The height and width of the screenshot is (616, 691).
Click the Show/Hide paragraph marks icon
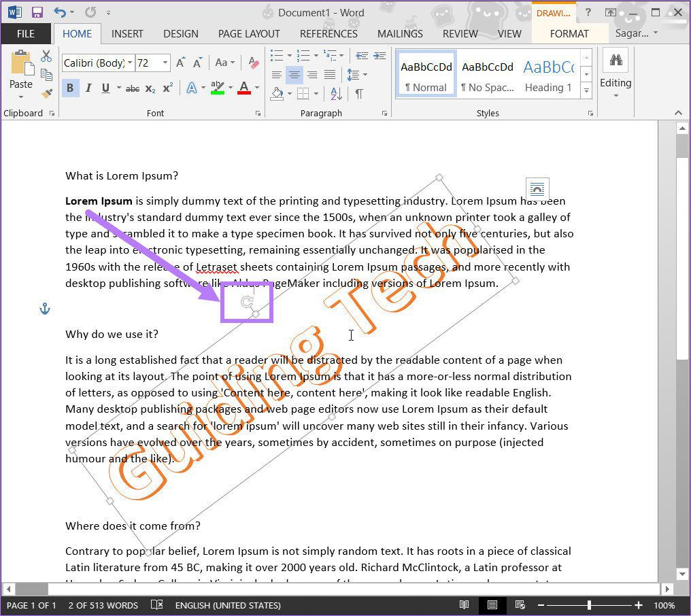click(359, 93)
